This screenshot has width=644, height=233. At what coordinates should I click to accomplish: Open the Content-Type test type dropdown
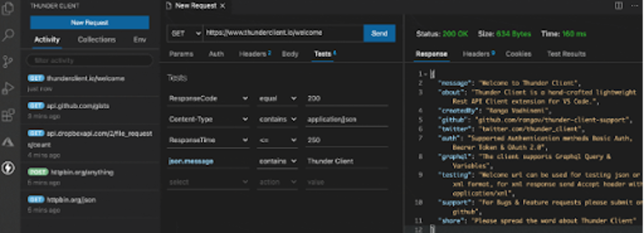click(x=208, y=119)
